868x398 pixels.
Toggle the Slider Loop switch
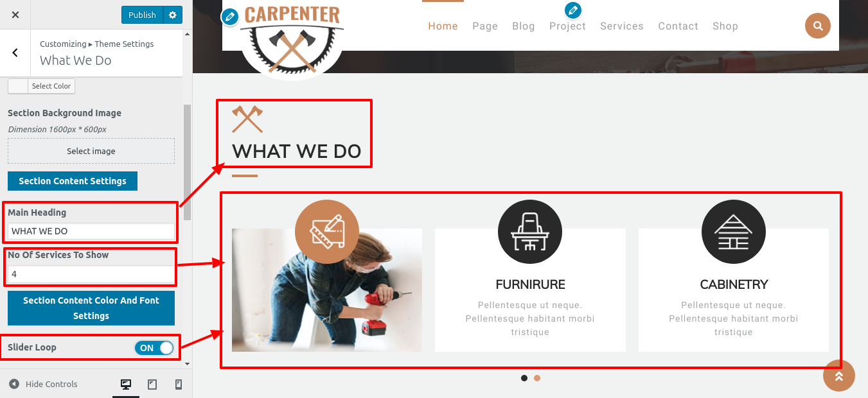[x=154, y=348]
